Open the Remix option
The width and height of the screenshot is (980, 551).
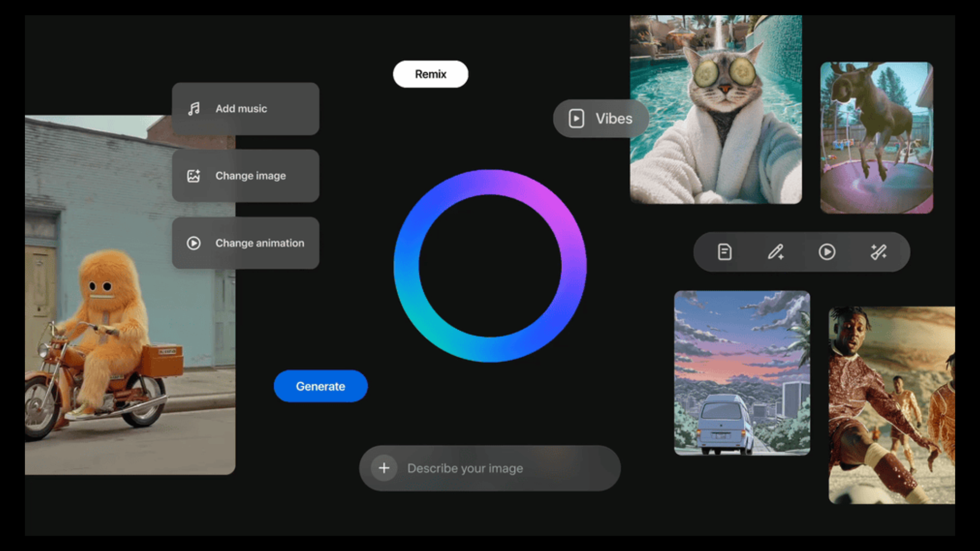430,74
